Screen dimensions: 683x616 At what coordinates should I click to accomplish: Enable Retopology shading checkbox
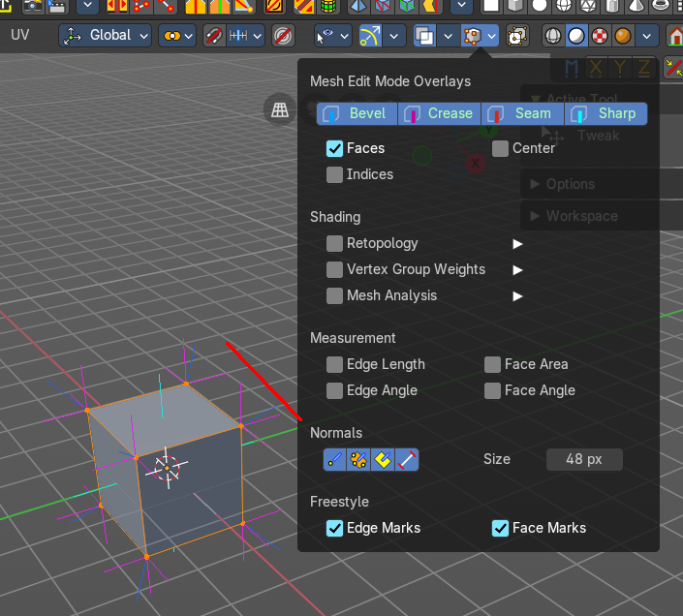[x=334, y=244]
